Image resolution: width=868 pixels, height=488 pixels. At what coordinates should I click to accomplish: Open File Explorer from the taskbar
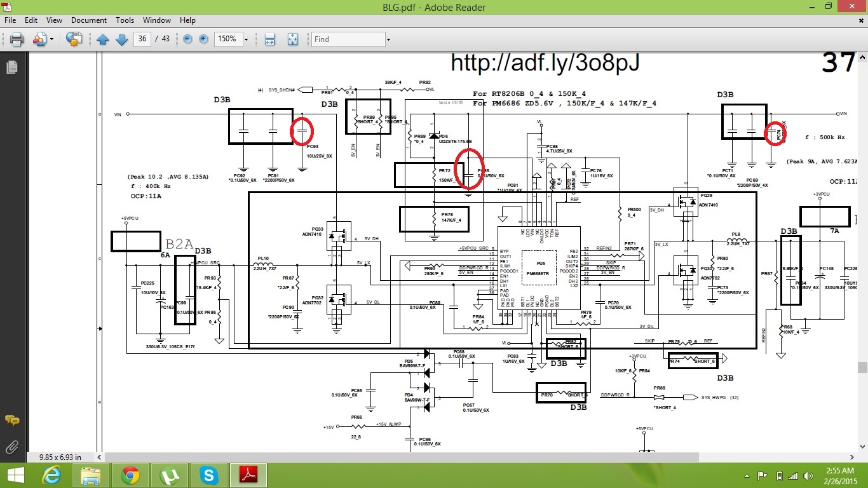[x=90, y=475]
